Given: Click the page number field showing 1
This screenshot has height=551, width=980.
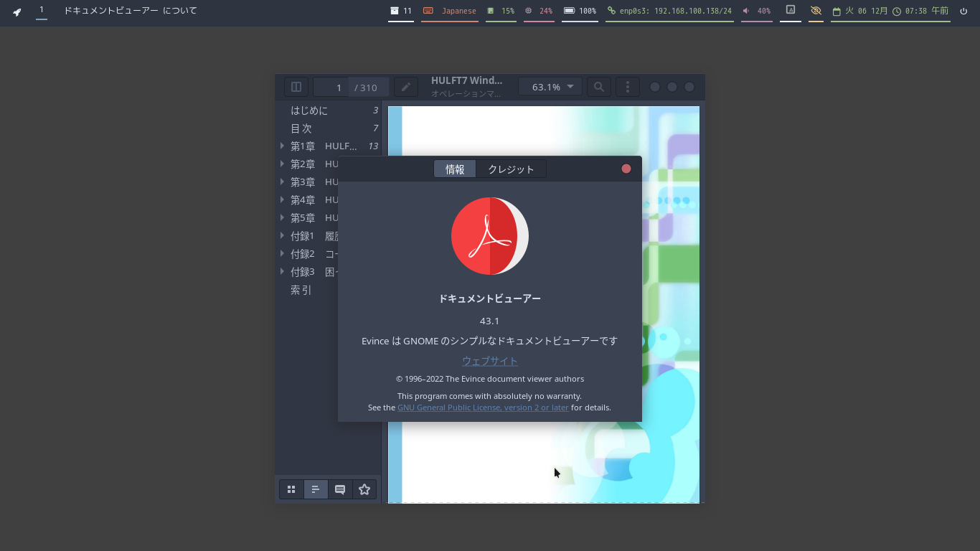Looking at the screenshot, I should 331,87.
